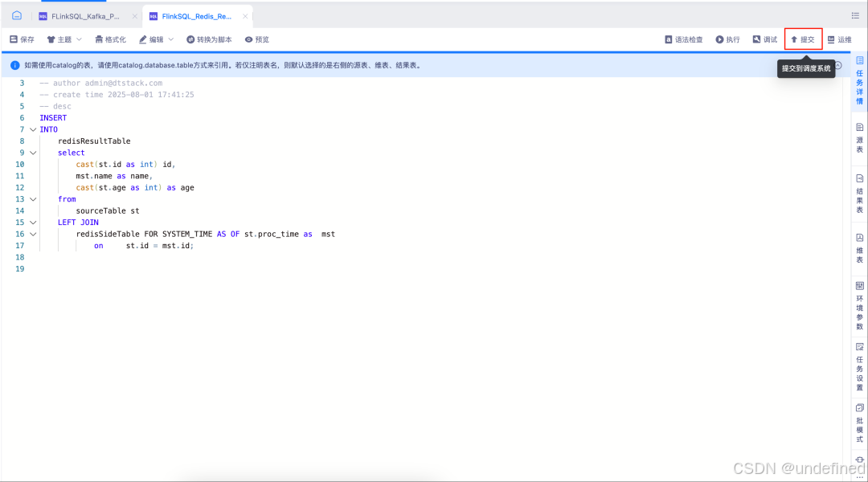Close the FlinkSQL_Redis_Re... tab

(x=245, y=17)
